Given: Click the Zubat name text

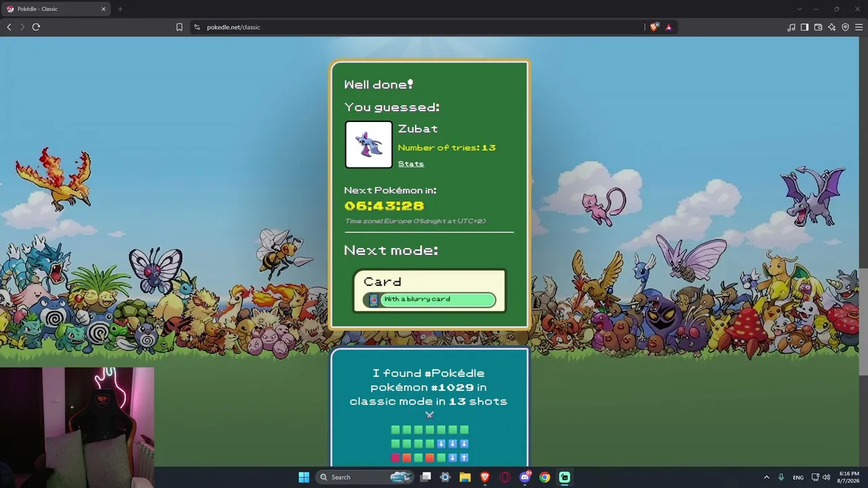Looking at the screenshot, I should click(x=418, y=129).
